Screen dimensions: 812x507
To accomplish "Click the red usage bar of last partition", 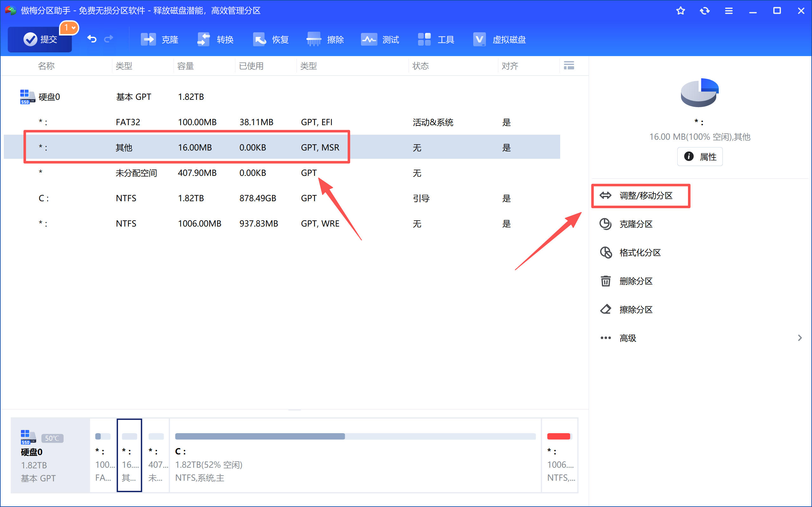I will click(x=559, y=436).
